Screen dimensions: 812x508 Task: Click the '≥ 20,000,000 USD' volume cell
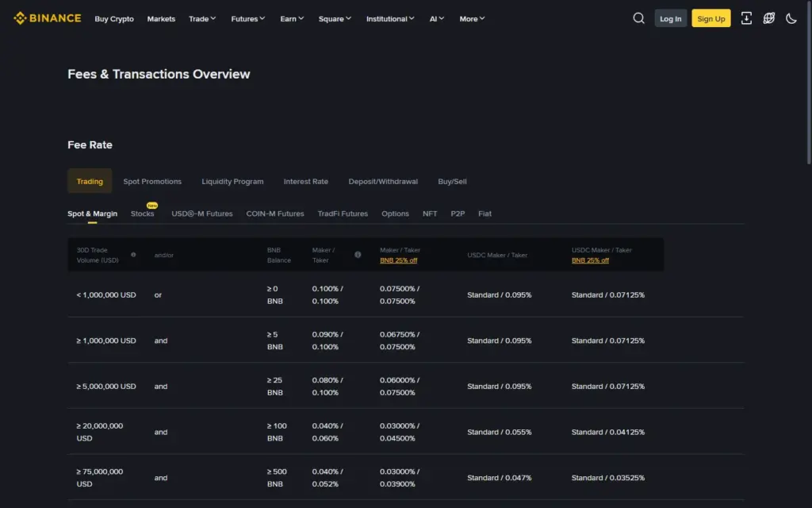[x=100, y=432]
